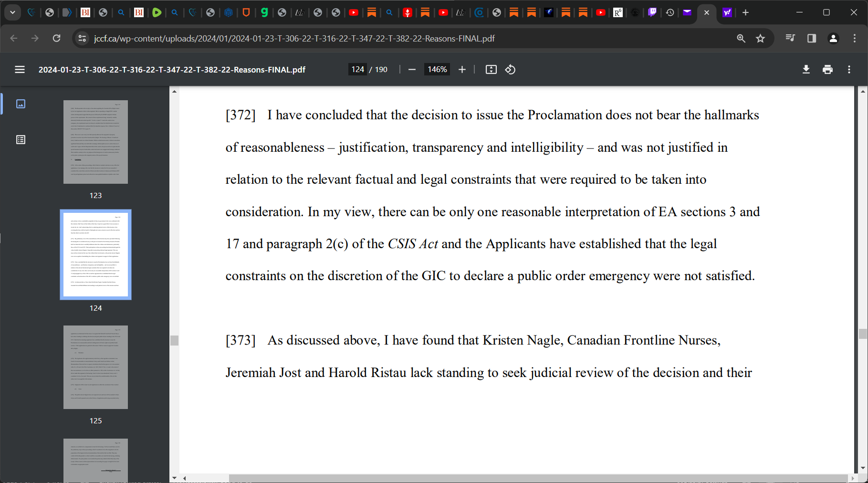Print the PDF document
This screenshot has height=483, width=868.
(x=827, y=70)
